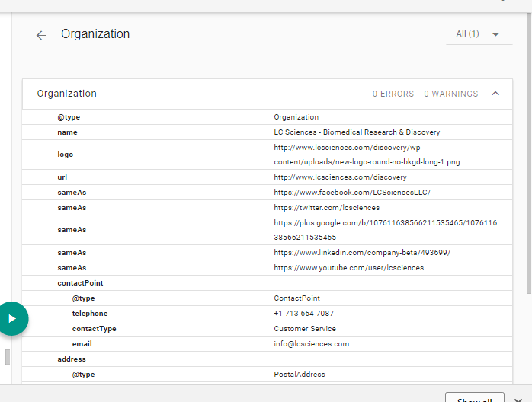
Task: Click the close X at bottom right
Action: [x=518, y=400]
